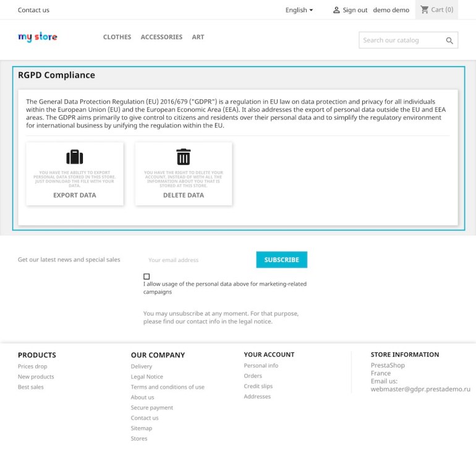
Task: Open the Credit slips footer link
Action: click(258, 386)
